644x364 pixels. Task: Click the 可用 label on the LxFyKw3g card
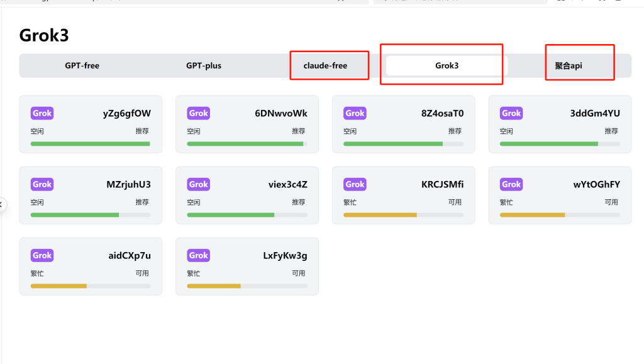(299, 273)
